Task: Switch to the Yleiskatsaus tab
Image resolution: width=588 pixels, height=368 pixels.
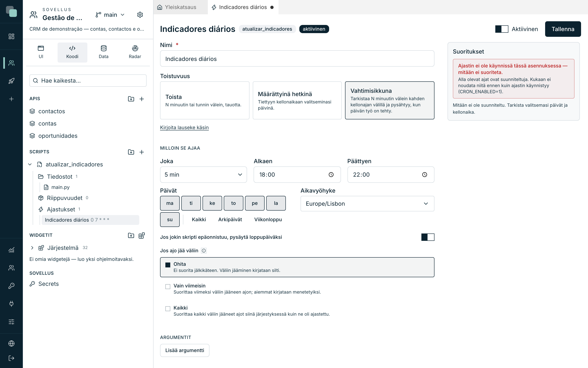Action: 180,7
